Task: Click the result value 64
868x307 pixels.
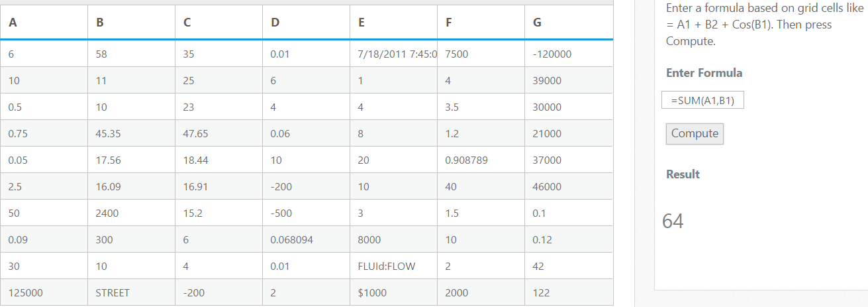Action: tap(673, 221)
